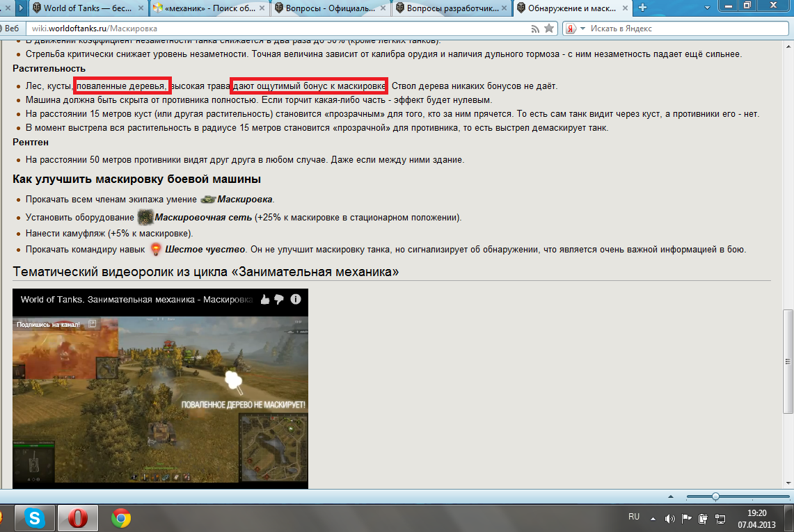Screen dimensions: 794x532
Task: Activate the 'Обнаружение и маск...' tab
Action: (573, 8)
